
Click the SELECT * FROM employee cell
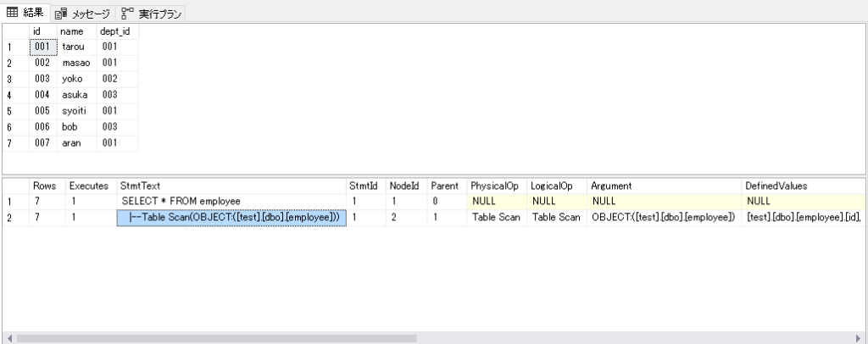pyautogui.click(x=231, y=202)
